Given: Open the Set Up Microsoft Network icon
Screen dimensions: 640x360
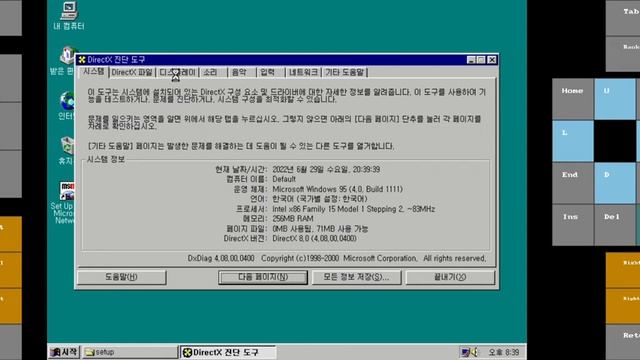Looking at the screenshot, I should (x=63, y=203).
